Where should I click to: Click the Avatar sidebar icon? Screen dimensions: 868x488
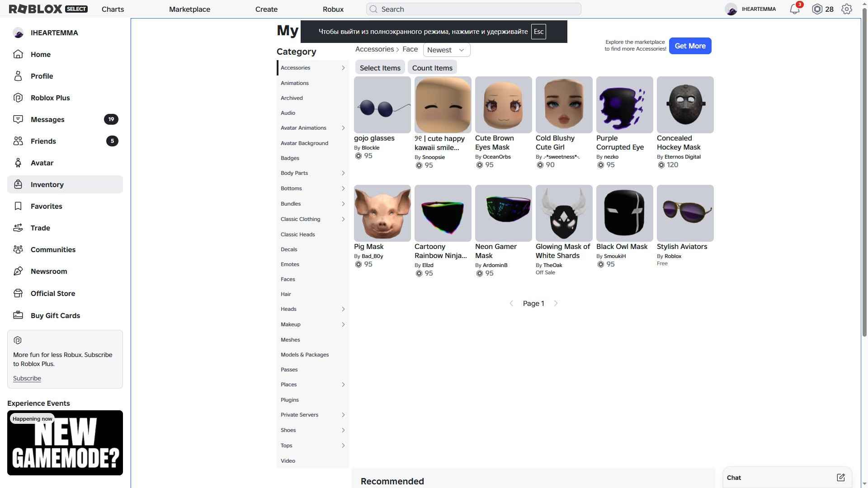(18, 163)
